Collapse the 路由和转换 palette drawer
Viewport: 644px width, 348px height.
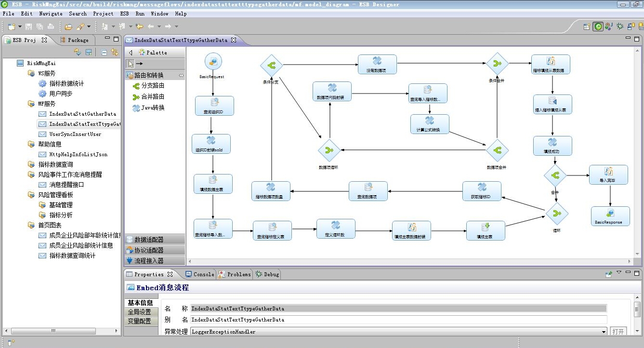[155, 75]
